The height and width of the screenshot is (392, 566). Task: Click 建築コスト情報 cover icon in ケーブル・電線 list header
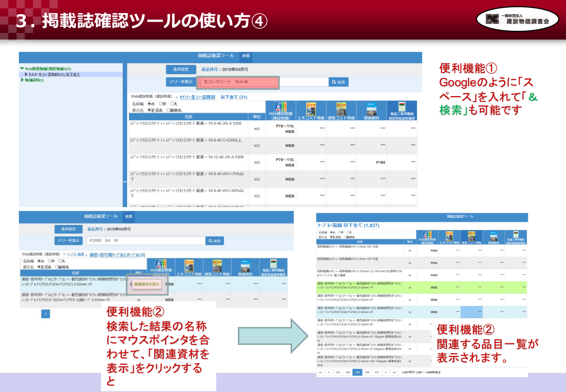point(471,236)
